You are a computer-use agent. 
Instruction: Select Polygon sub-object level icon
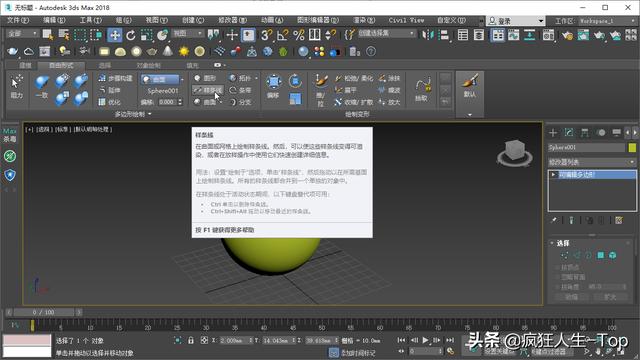[600, 255]
